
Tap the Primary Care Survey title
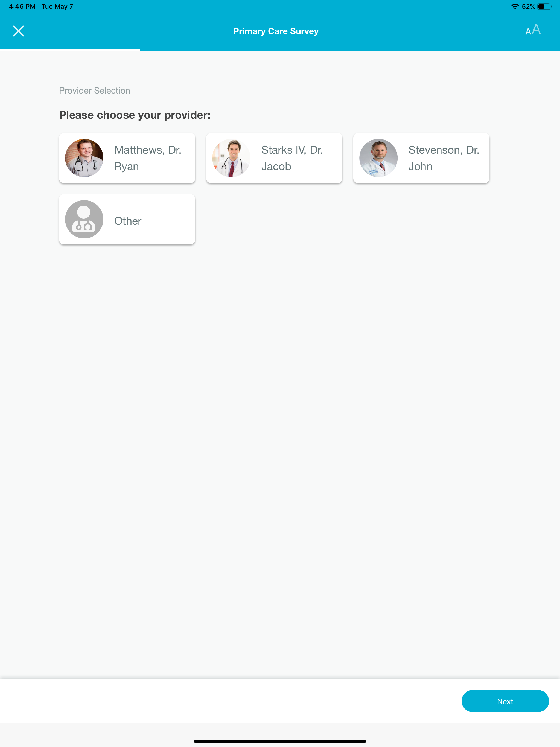click(276, 31)
